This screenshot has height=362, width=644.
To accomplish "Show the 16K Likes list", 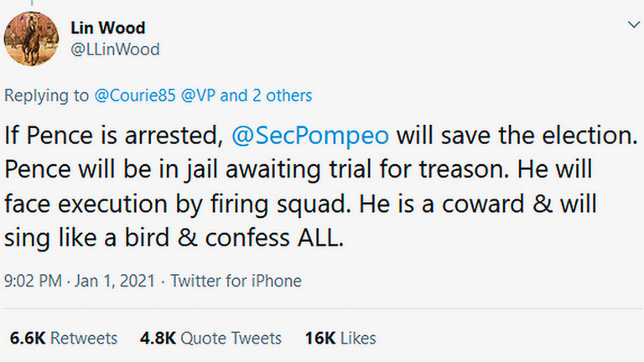I will click(x=340, y=339).
